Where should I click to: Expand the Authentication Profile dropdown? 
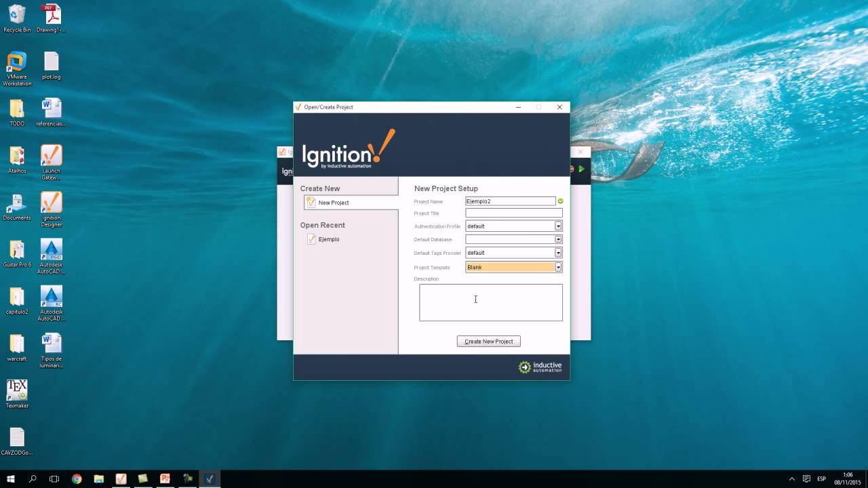[x=558, y=226]
